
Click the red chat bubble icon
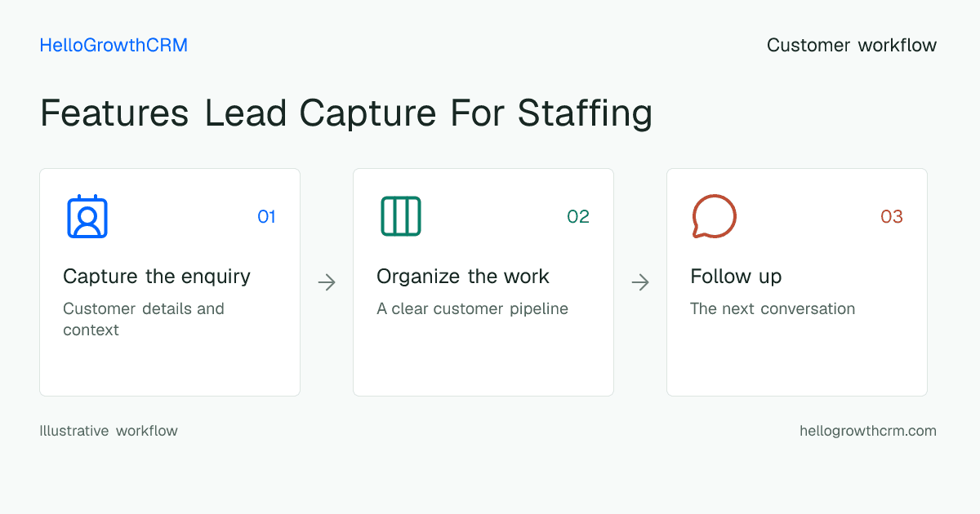coord(715,216)
